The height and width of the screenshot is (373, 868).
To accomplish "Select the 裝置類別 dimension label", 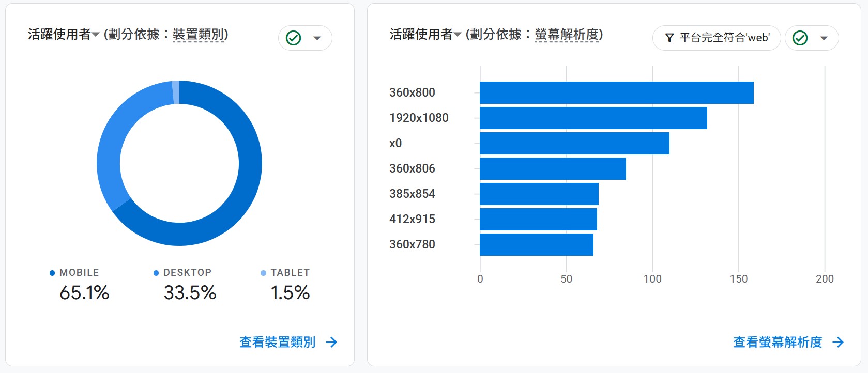I will tap(199, 35).
